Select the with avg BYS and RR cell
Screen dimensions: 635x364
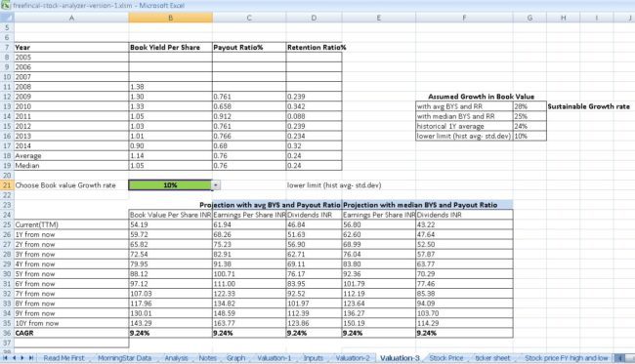[x=464, y=106]
